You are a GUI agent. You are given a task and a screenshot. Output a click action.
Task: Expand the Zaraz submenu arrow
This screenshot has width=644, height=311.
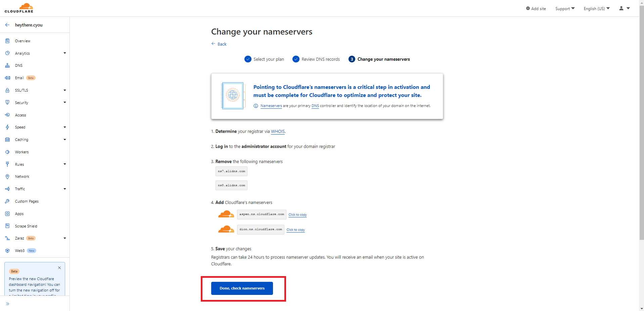point(65,238)
